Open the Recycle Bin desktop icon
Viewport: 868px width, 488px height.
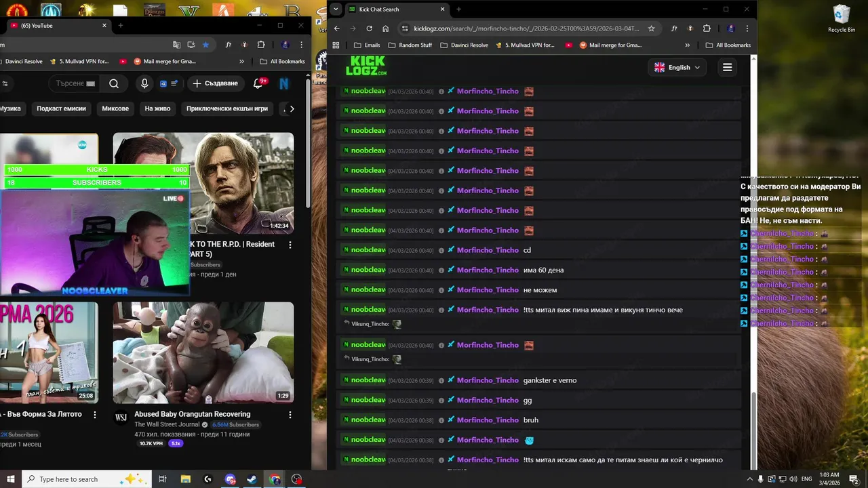842,19
